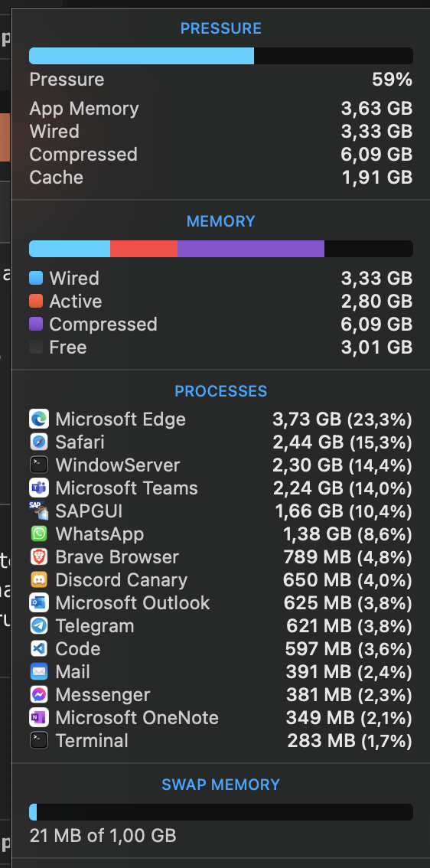Click the PROCESSES section header
Viewport: 430px width, 868px height.
click(x=221, y=391)
